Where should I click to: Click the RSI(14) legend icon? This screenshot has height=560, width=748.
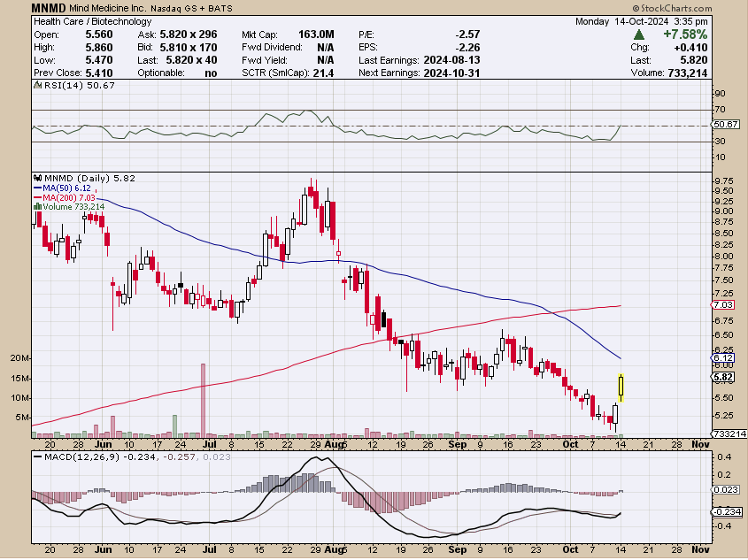coord(38,85)
